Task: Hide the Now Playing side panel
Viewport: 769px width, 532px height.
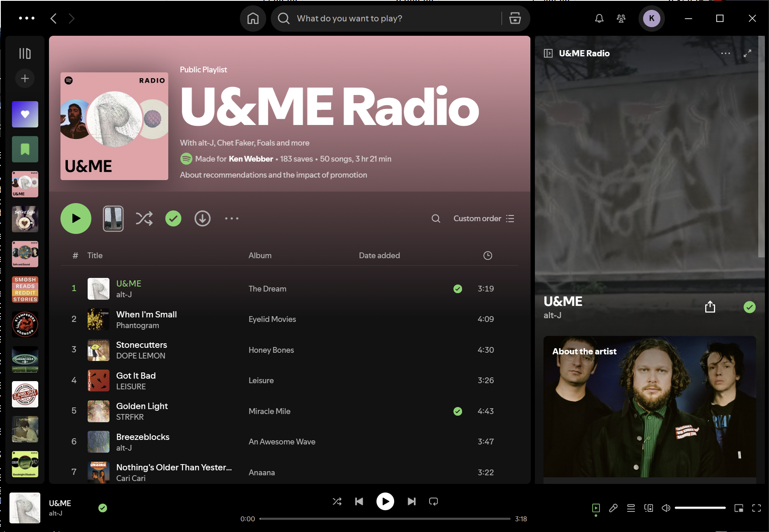Action: (x=548, y=53)
